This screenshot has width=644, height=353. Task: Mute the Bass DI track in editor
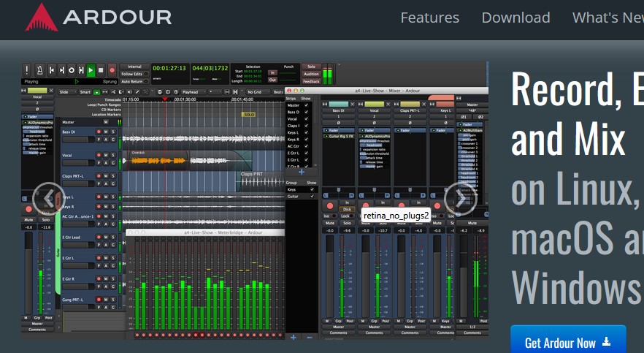[106, 132]
